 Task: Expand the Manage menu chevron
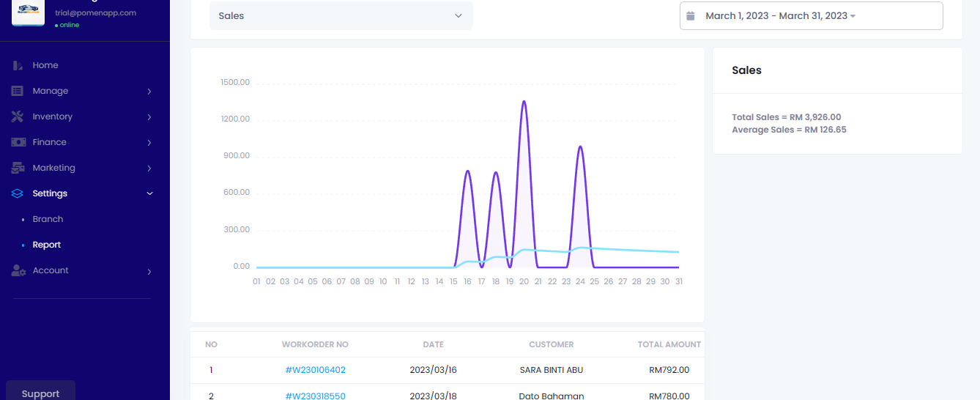pos(149,92)
